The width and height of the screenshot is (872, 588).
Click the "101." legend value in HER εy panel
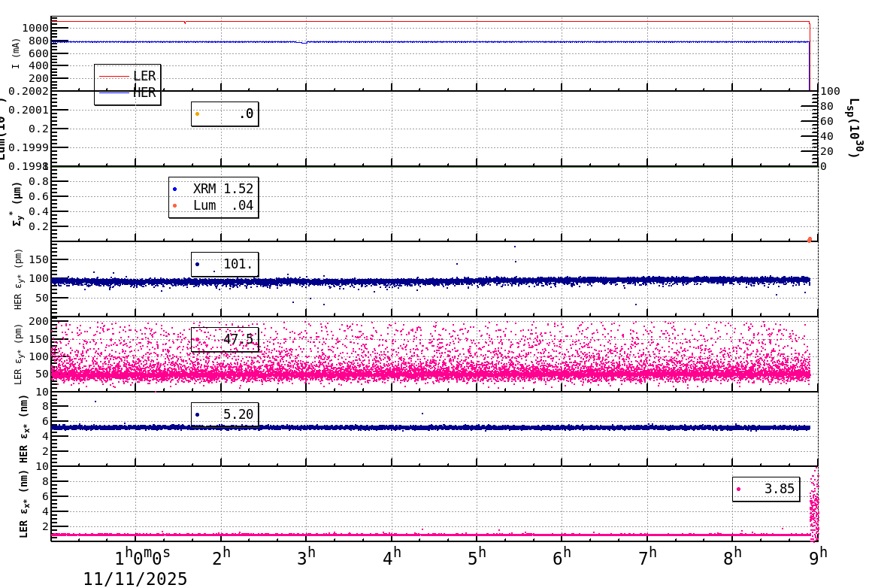coord(238,264)
